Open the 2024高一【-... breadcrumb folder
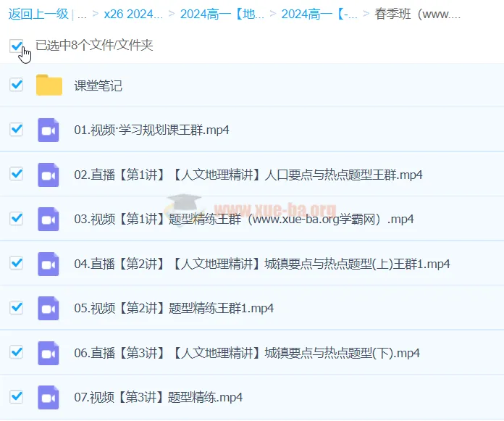The image size is (504, 421). [319, 14]
